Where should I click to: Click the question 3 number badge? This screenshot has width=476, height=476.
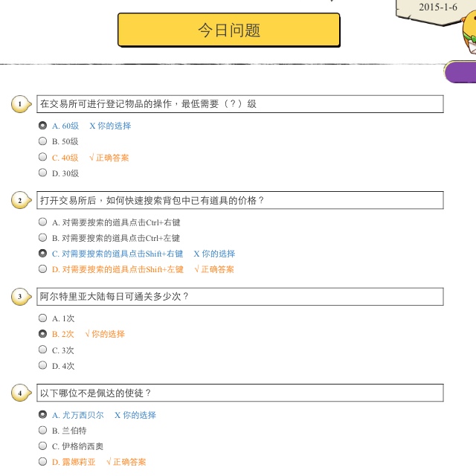point(21,297)
